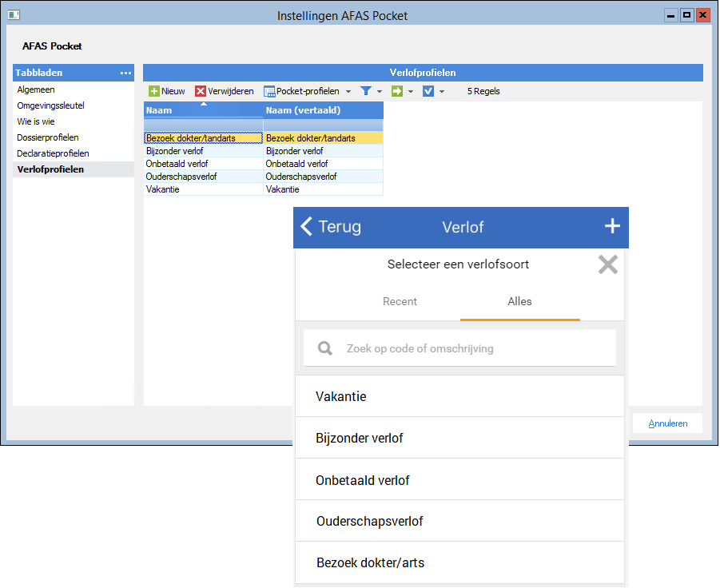
Task: Open the Wie is wie settings section
Action: tap(36, 121)
